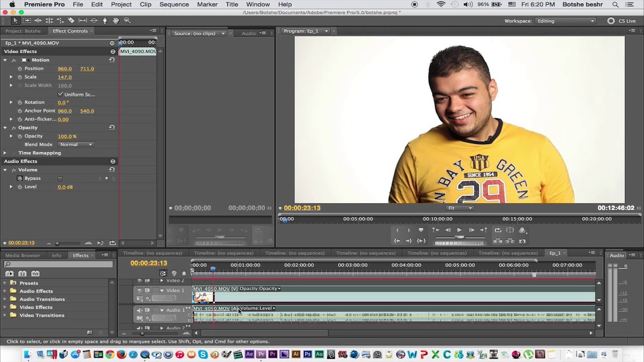Click the Scale value 147.0
Image resolution: width=644 pixels, height=362 pixels.
64,77
